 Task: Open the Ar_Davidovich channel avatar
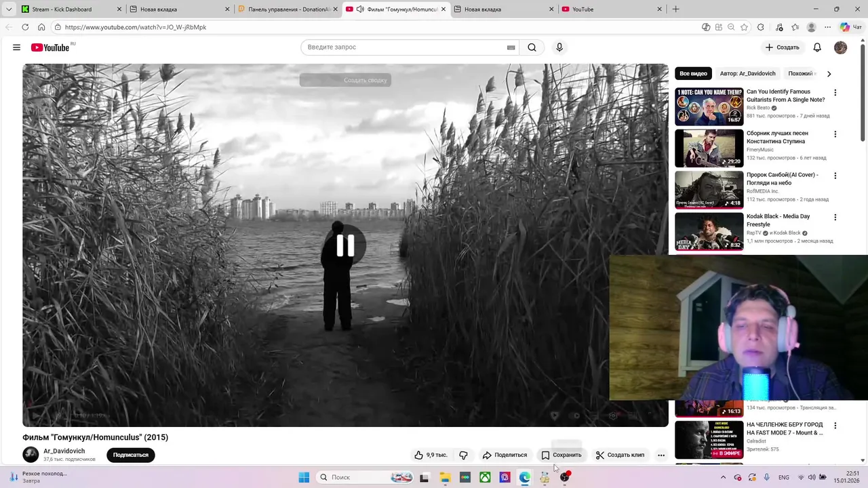(x=31, y=455)
